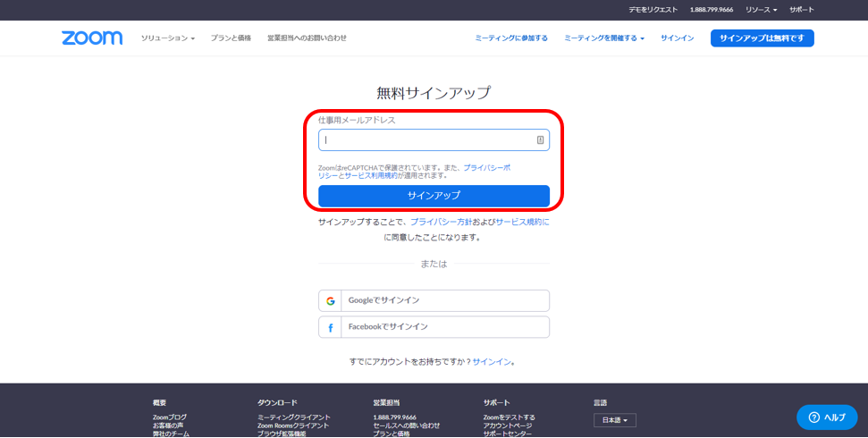The image size is (868, 438).
Task: Click サポート in the top bar
Action: pyautogui.click(x=802, y=10)
